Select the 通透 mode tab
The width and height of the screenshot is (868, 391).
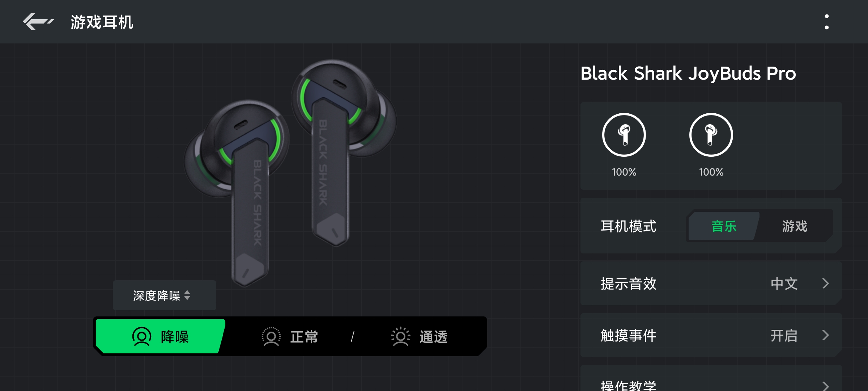coord(419,337)
